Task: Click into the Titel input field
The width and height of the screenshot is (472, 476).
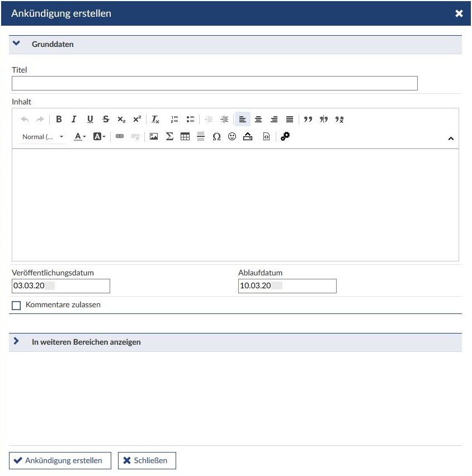Action: coord(214,83)
